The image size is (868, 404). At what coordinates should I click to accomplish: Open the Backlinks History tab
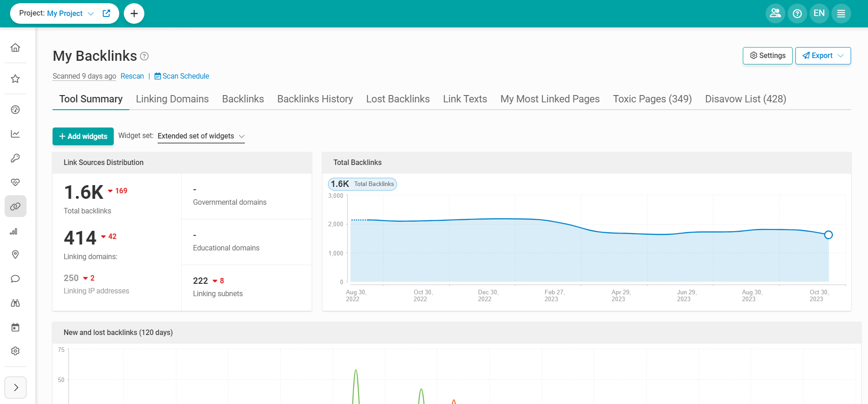click(x=315, y=99)
